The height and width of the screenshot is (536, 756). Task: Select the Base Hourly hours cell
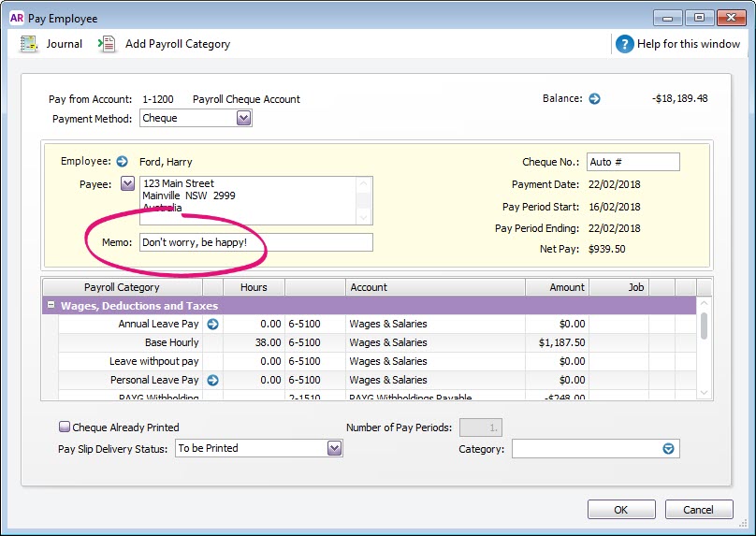tap(254, 343)
